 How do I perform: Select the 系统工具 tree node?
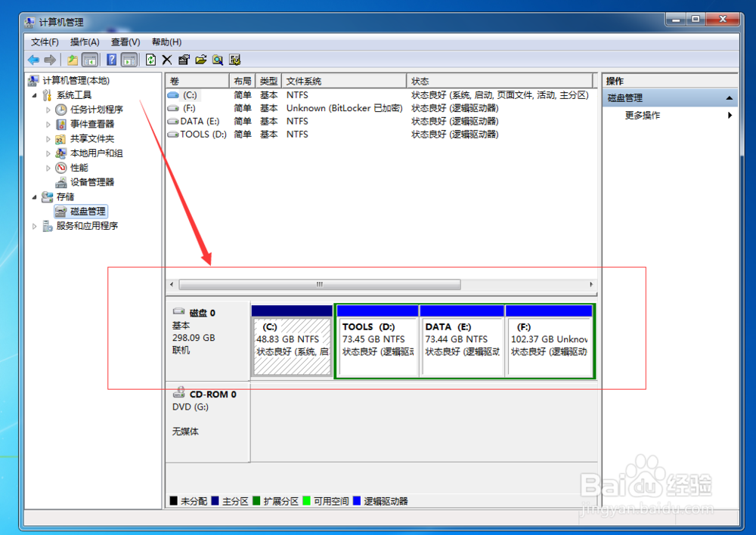point(74,95)
